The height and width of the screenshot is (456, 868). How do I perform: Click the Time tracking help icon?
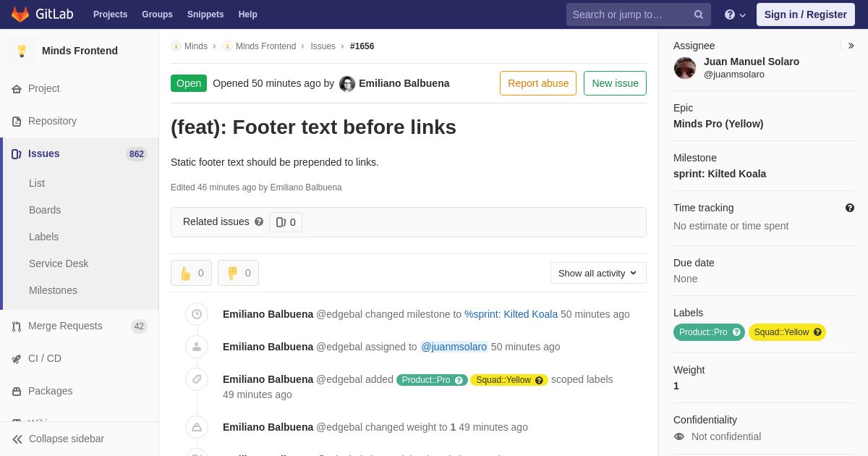[x=850, y=208]
